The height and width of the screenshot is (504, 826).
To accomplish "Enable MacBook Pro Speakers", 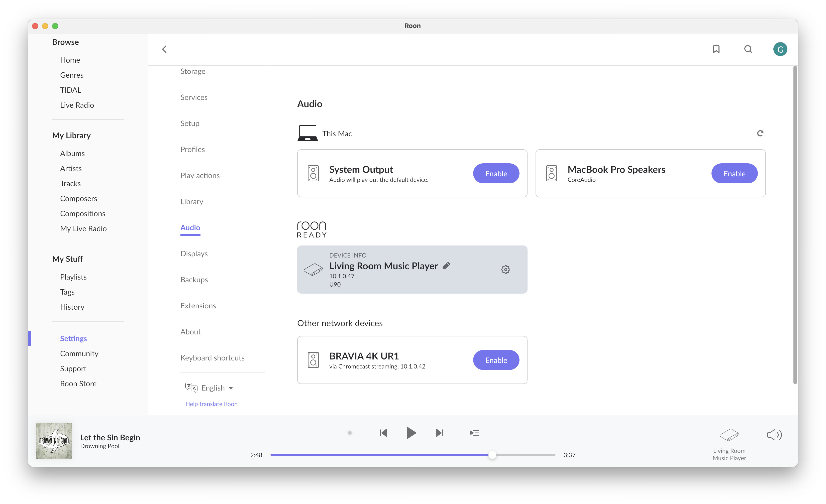I will tap(734, 173).
